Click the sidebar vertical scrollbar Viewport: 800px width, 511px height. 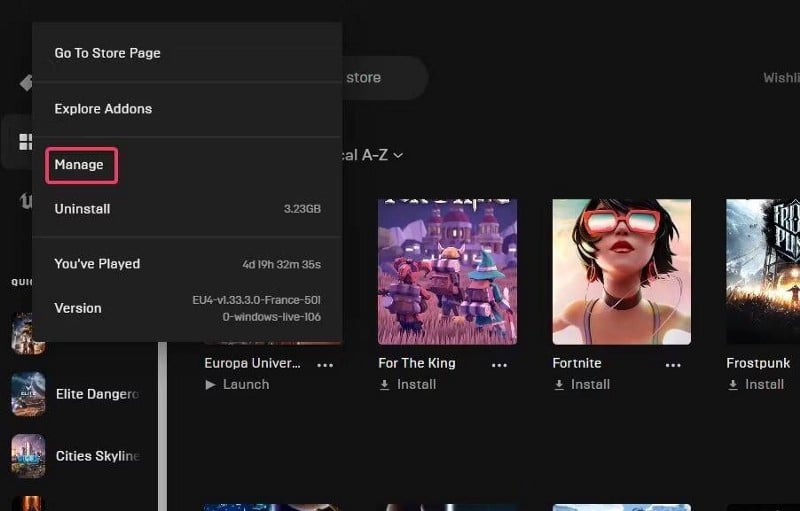tap(162, 426)
